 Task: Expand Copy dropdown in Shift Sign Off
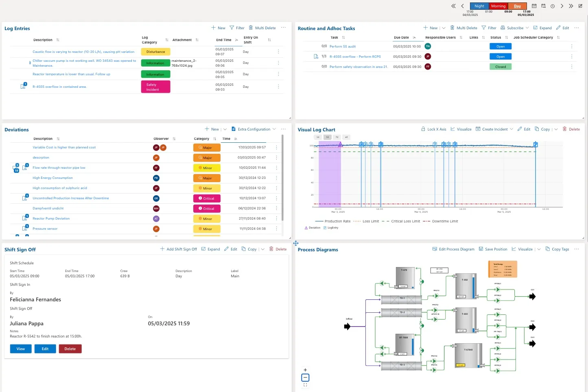(x=263, y=249)
